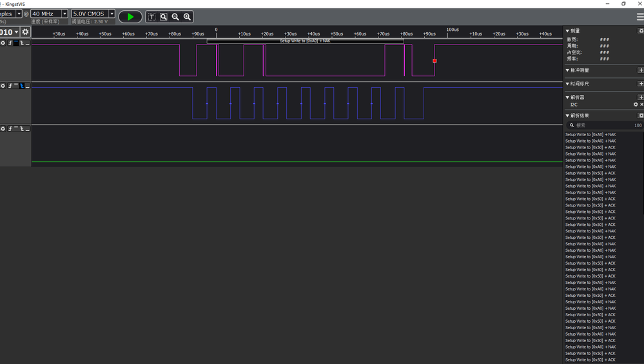Collapse the 测量 measurement section

567,31
